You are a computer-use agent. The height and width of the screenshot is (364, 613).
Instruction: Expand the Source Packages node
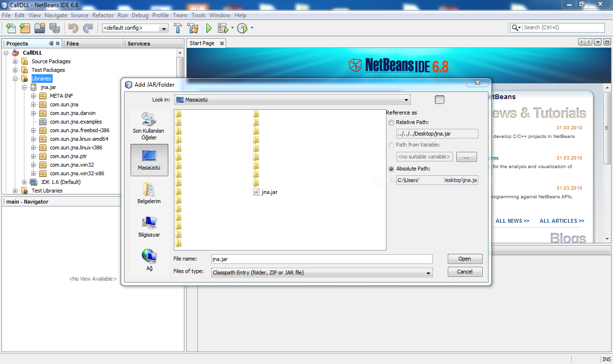point(15,61)
